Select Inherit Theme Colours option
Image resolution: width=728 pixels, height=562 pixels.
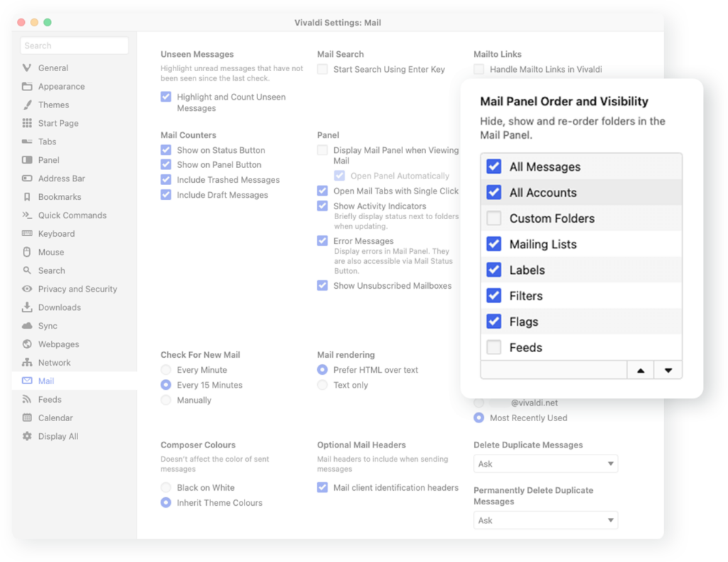(x=166, y=502)
